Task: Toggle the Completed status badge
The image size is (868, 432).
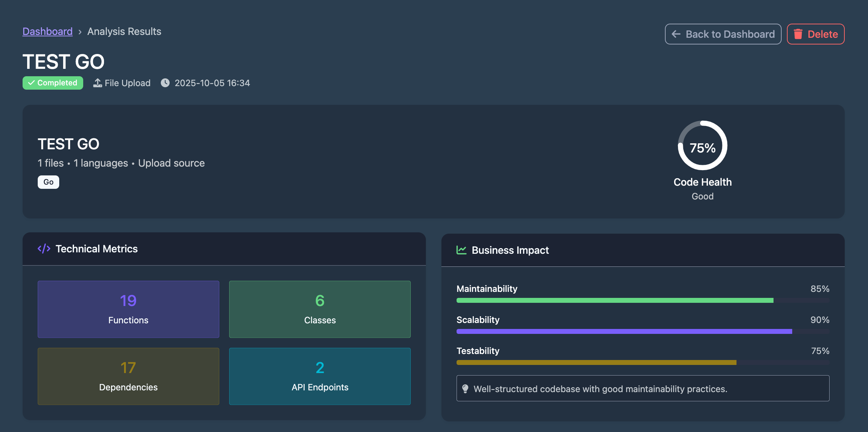Action: pos(53,83)
